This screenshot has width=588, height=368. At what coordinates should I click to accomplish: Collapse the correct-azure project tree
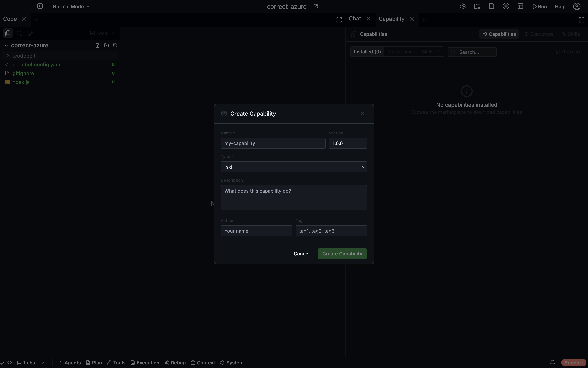click(x=7, y=46)
